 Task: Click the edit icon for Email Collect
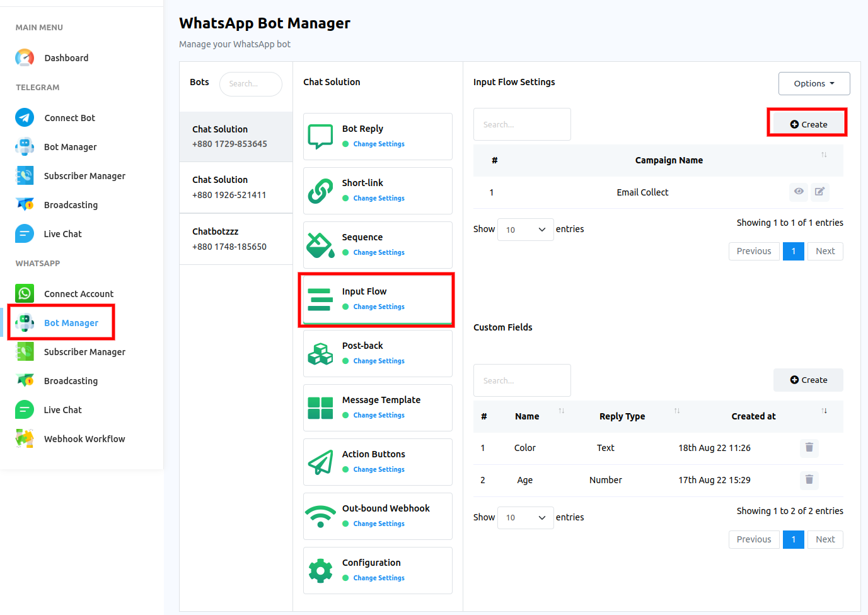pyautogui.click(x=819, y=192)
